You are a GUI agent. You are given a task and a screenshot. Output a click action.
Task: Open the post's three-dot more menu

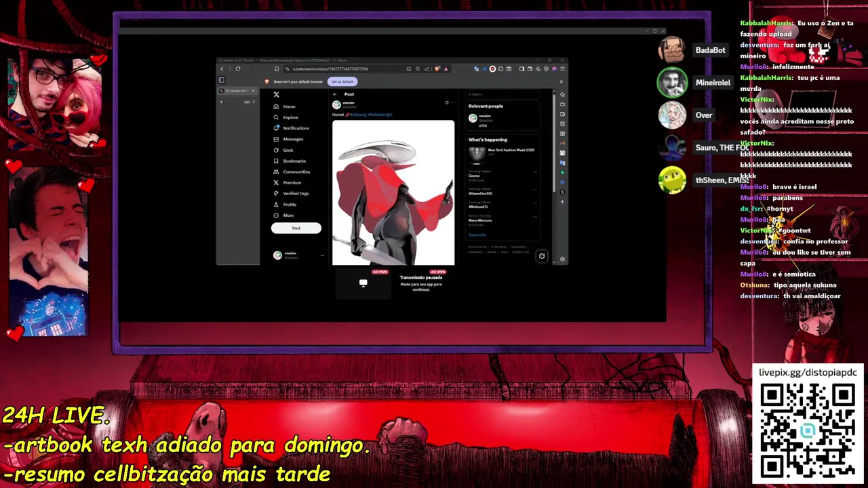(452, 102)
